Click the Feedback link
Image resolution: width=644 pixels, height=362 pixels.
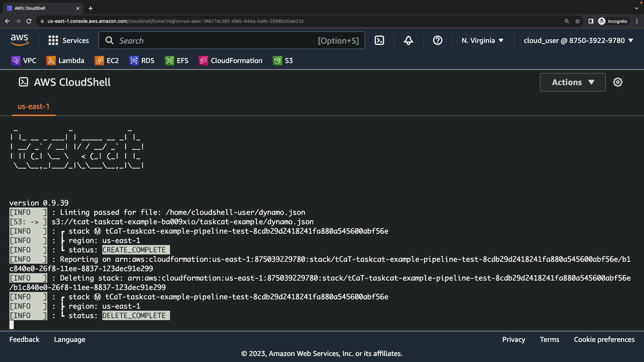point(24,340)
